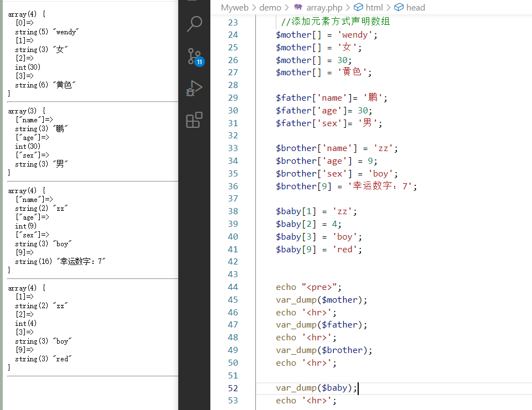Click $baby[1] = 'zz' line

316,211
